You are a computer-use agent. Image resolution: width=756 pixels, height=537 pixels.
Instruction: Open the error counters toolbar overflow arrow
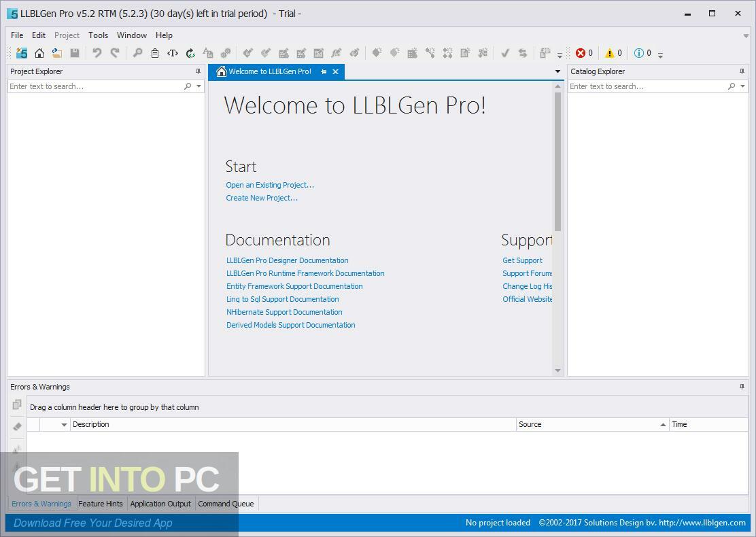pyautogui.click(x=661, y=55)
